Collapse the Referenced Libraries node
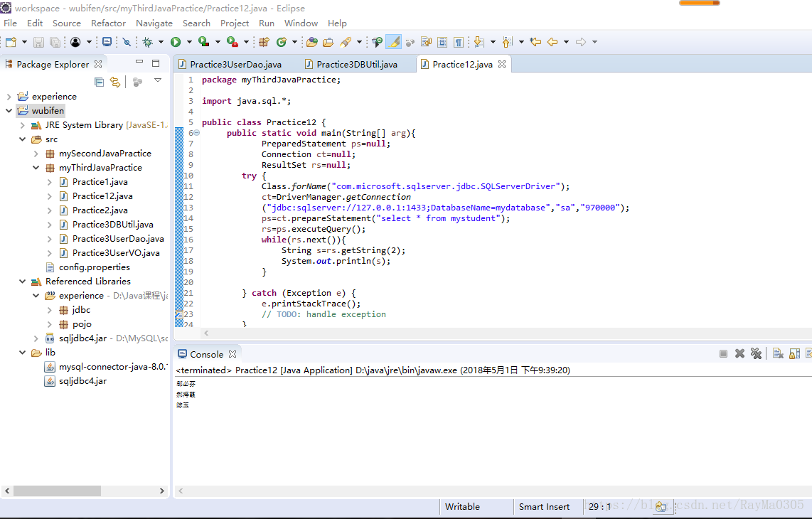The width and height of the screenshot is (812, 519). [x=22, y=282]
